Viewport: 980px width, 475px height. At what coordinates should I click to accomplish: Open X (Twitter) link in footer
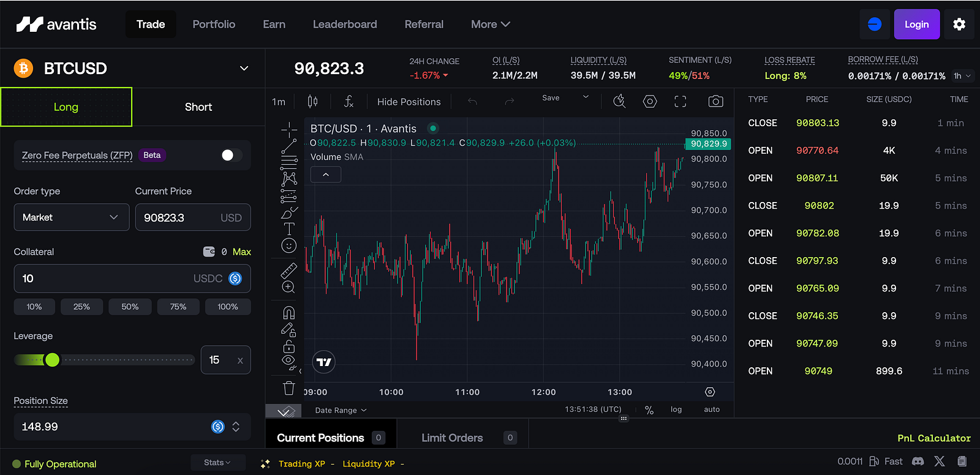tap(940, 462)
